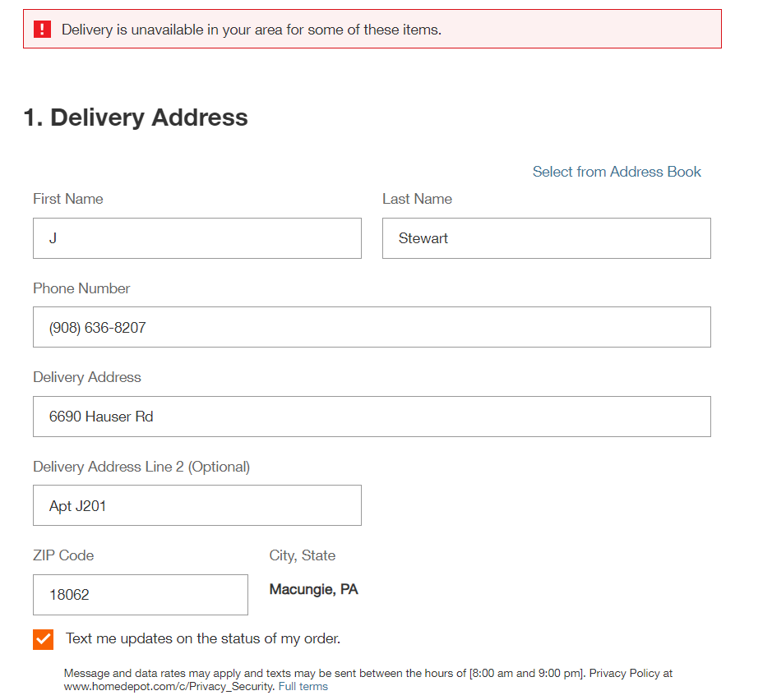Viewport: 772px width, 700px height.
Task: Click the City, State label
Action: tap(303, 555)
